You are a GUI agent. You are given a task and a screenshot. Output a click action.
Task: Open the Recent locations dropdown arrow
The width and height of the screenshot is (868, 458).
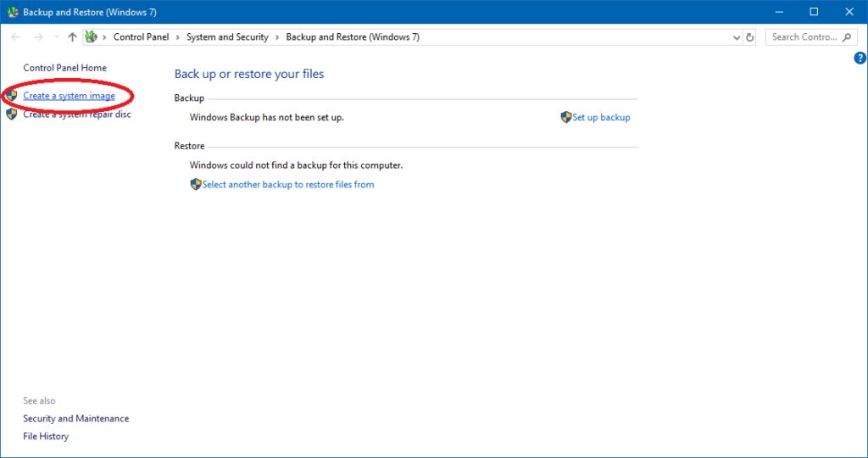pyautogui.click(x=56, y=37)
